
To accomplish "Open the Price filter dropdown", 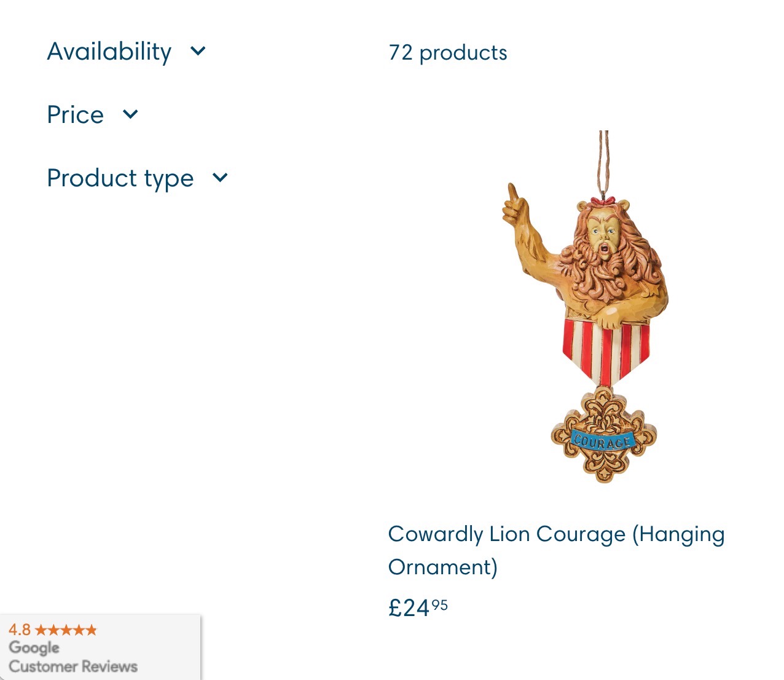I will click(x=93, y=115).
